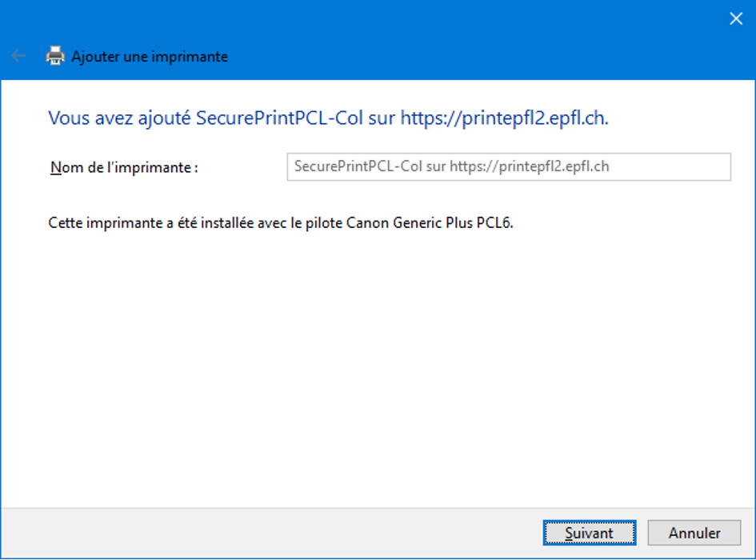
Task: Click the "Canon Generic Plus PCL6" driver name
Action: [x=430, y=222]
